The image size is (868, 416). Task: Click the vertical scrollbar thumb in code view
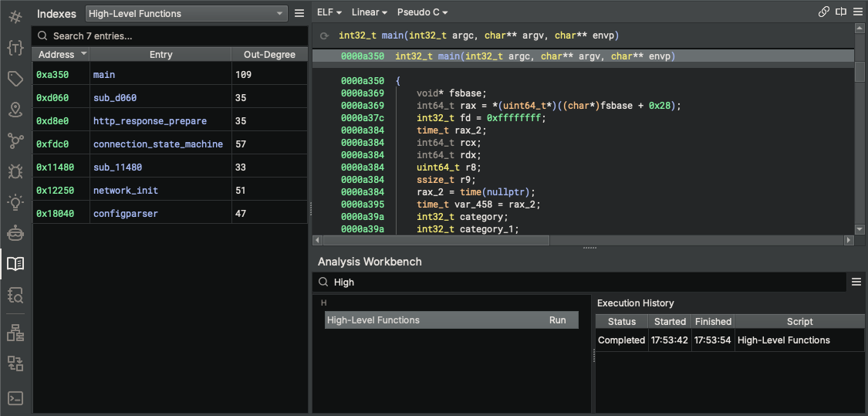(860, 71)
